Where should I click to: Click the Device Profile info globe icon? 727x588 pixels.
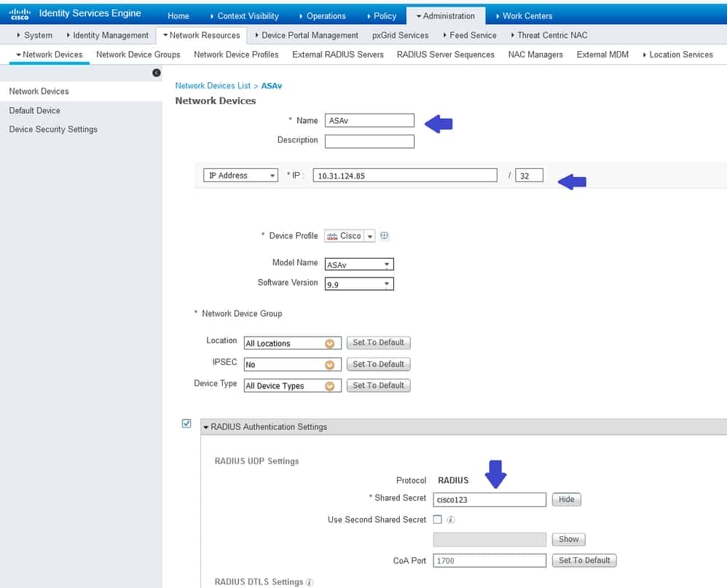tap(385, 235)
